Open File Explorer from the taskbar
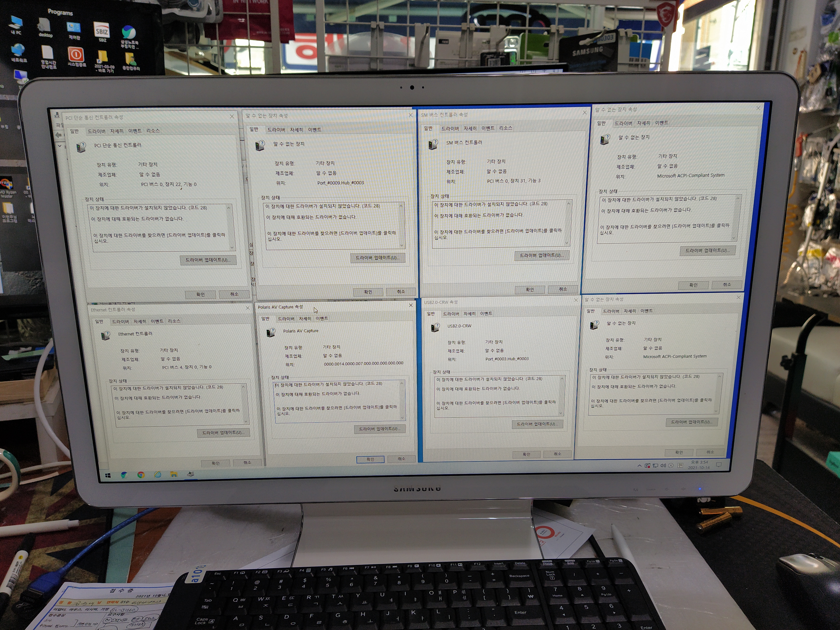This screenshot has width=840, height=630. pos(174,474)
